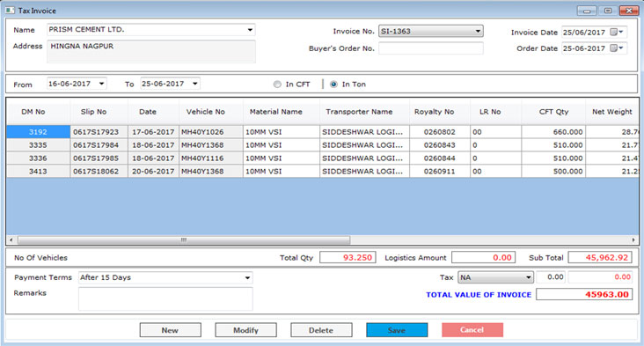
Task: Open the Tax NA dropdown
Action: point(495,277)
